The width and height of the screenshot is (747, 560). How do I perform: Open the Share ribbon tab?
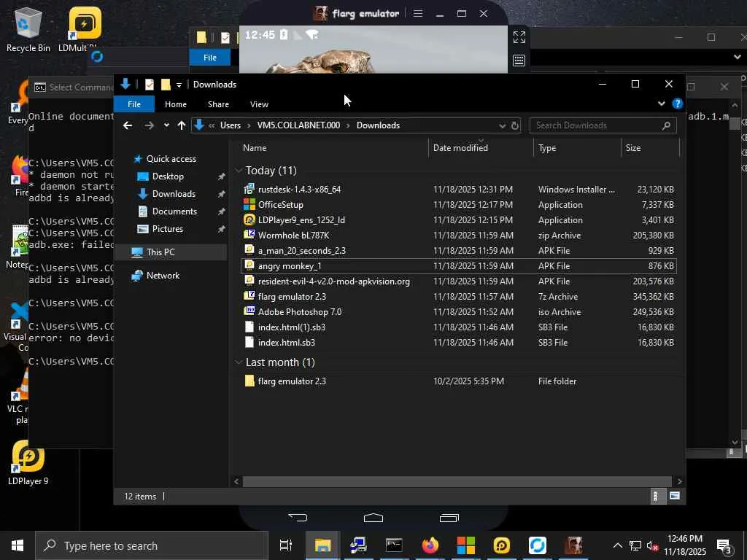point(218,104)
